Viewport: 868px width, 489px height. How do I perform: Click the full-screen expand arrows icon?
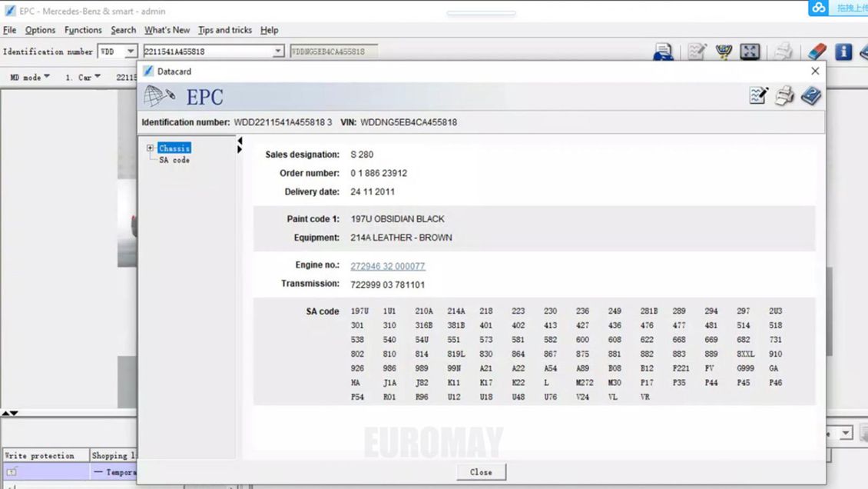click(750, 52)
